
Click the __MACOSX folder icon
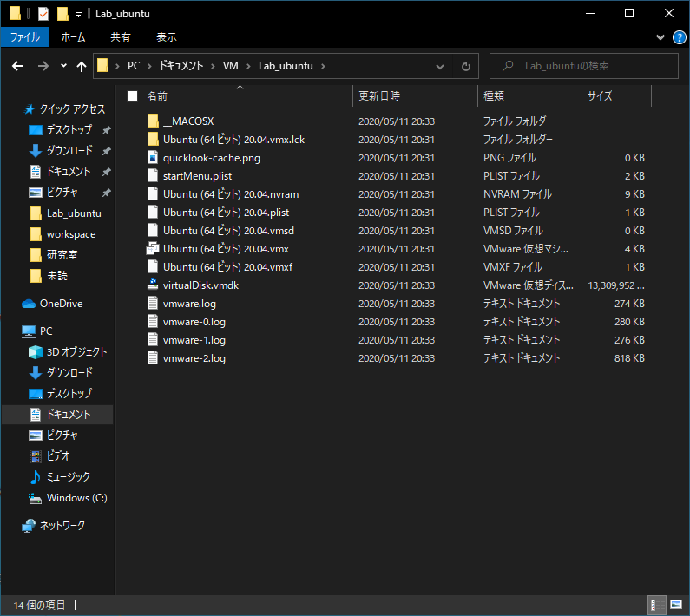pyautogui.click(x=153, y=121)
